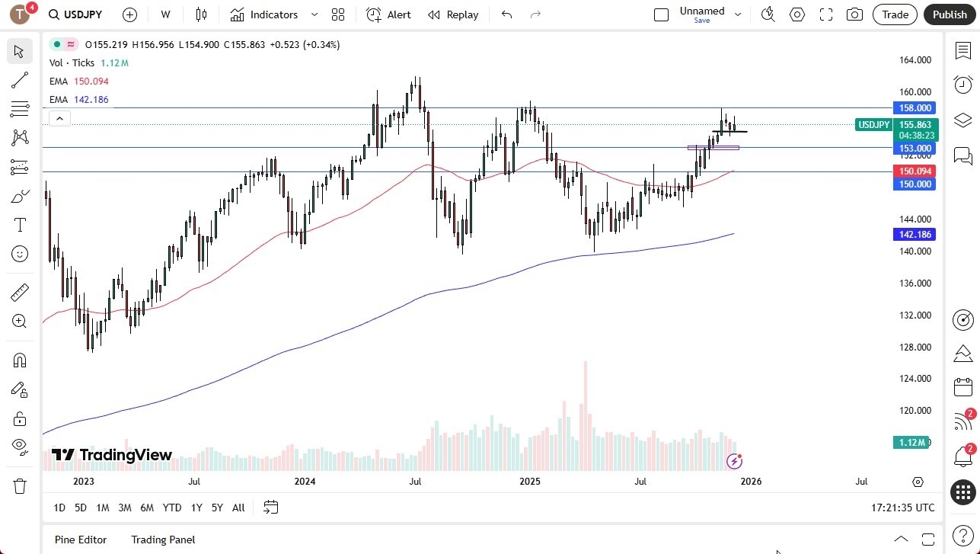Toggle hide all drawings eye icon

(19, 446)
